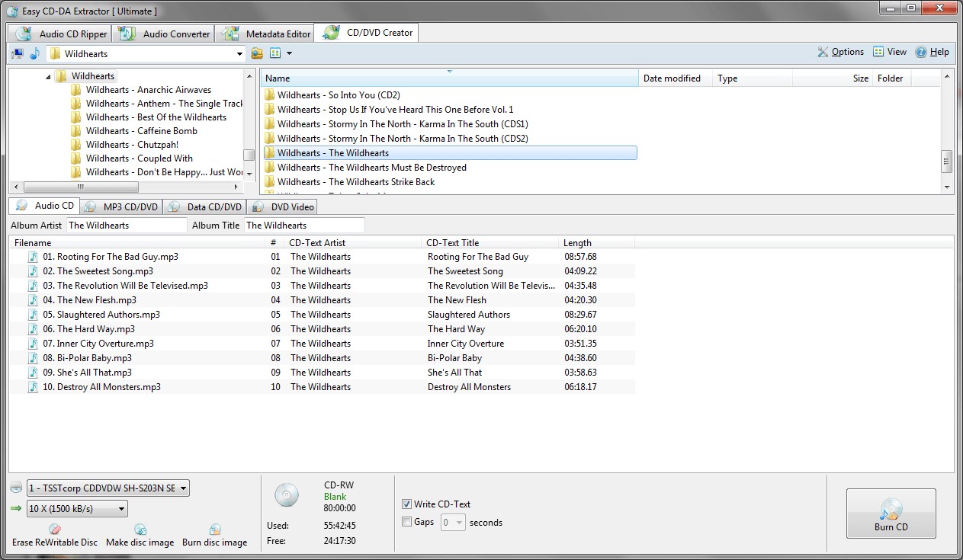Viewport: 963px width, 560px height.
Task: Click the Erase ReWritable Disc icon
Action: [55, 530]
